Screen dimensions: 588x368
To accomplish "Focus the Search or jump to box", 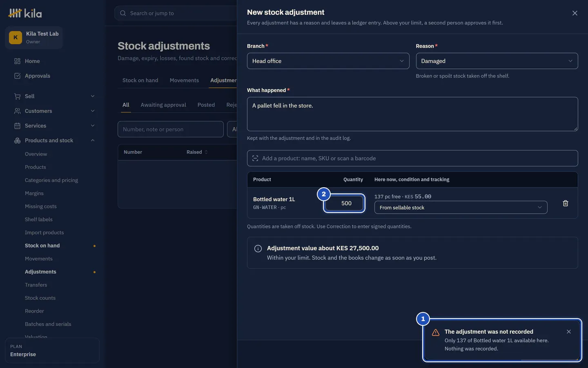I will click(x=176, y=13).
